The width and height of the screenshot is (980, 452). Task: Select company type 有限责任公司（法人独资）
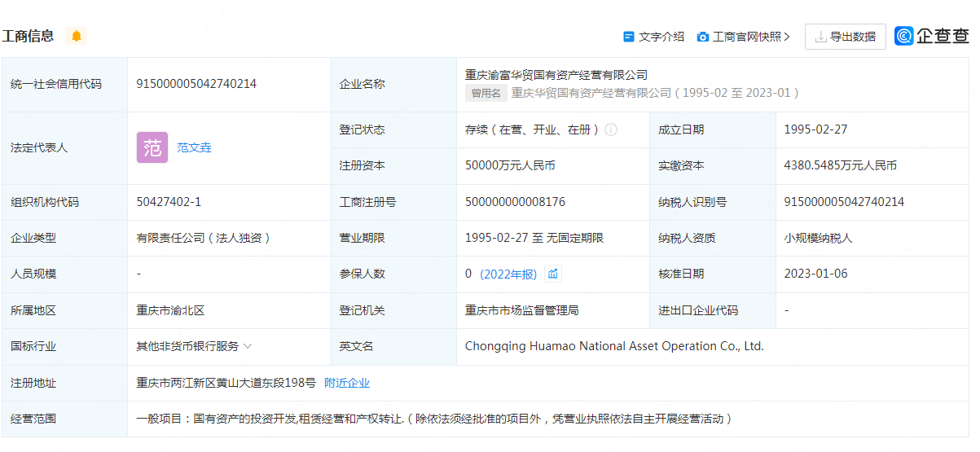point(204,238)
